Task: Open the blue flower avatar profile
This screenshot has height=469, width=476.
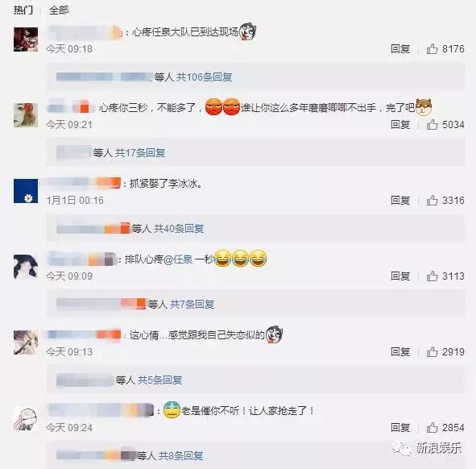Action: (x=26, y=191)
